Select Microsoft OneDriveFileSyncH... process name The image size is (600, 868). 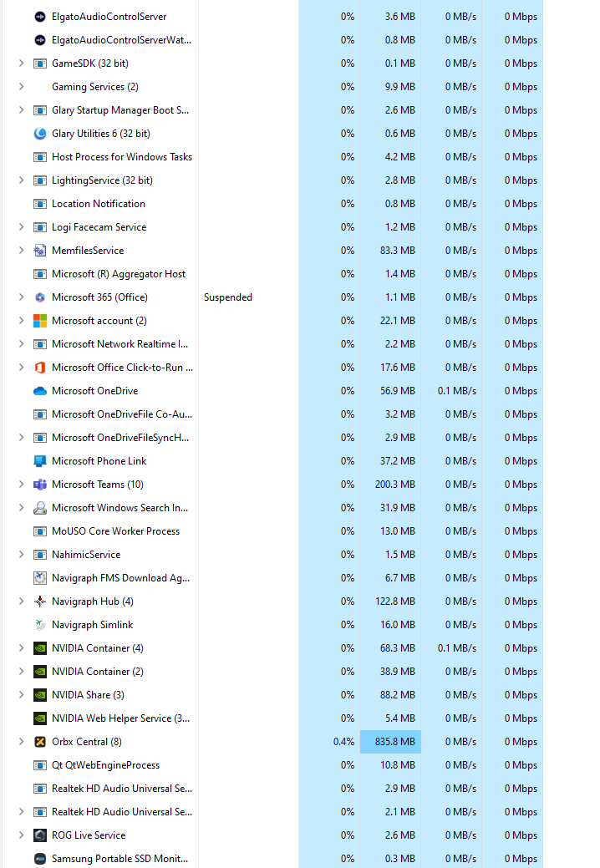tap(120, 437)
